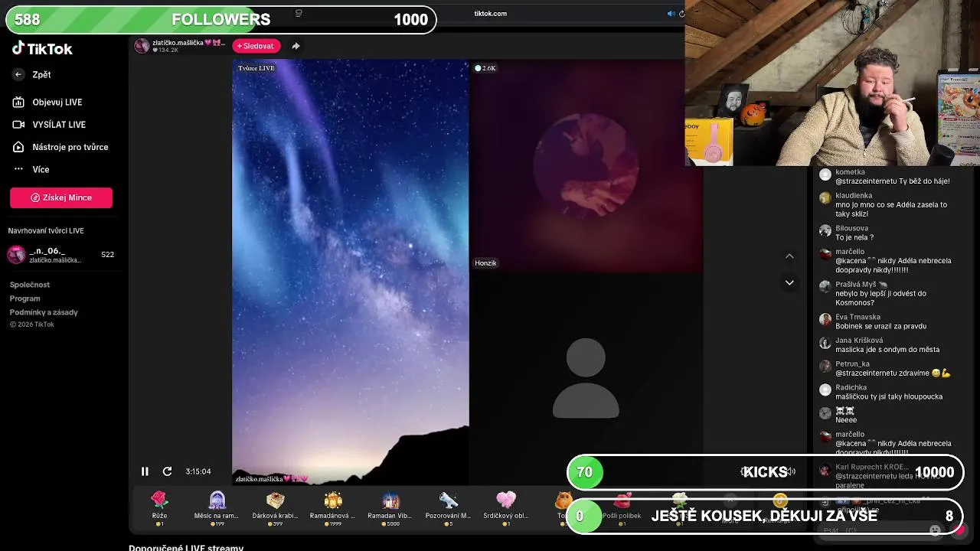Image resolution: width=980 pixels, height=551 pixels.
Task: Open Objevuj LIVE in sidebar
Action: [57, 102]
